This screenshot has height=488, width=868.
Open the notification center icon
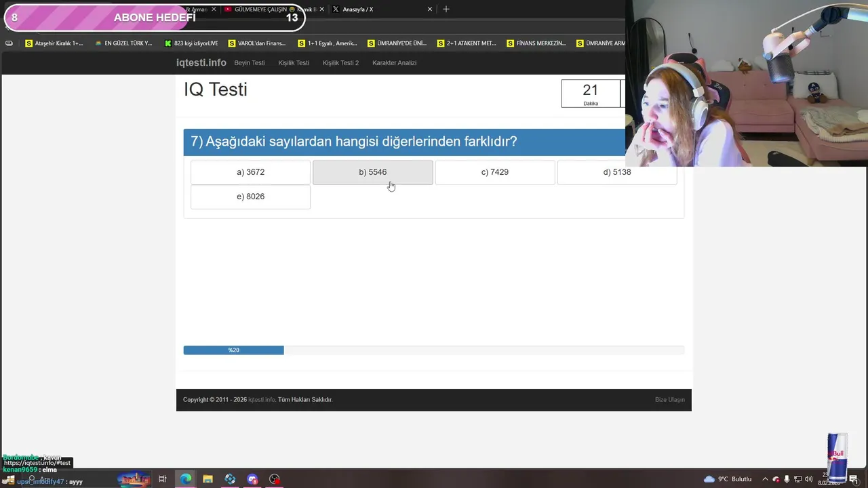[x=853, y=479]
